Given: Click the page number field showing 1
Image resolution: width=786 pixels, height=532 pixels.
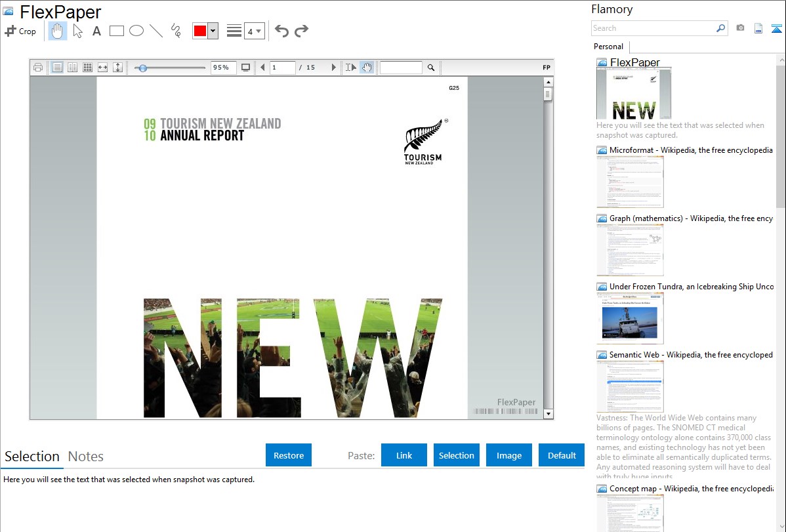Looking at the screenshot, I should (x=282, y=67).
